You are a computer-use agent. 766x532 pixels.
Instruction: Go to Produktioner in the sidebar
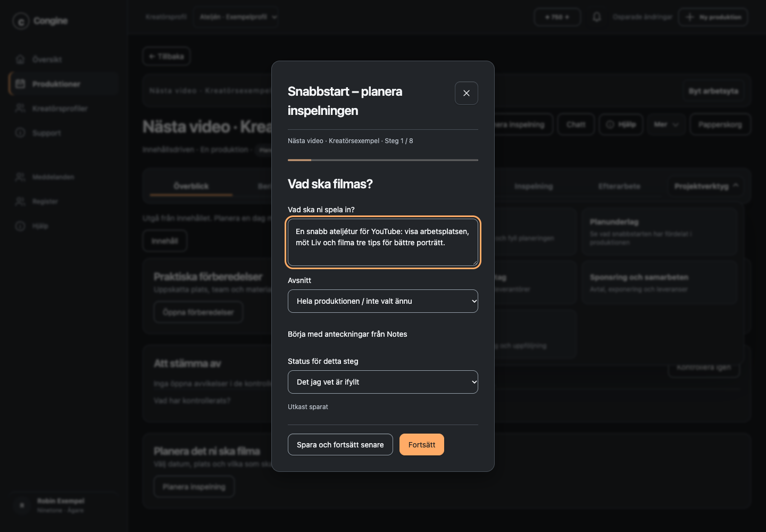[63, 84]
